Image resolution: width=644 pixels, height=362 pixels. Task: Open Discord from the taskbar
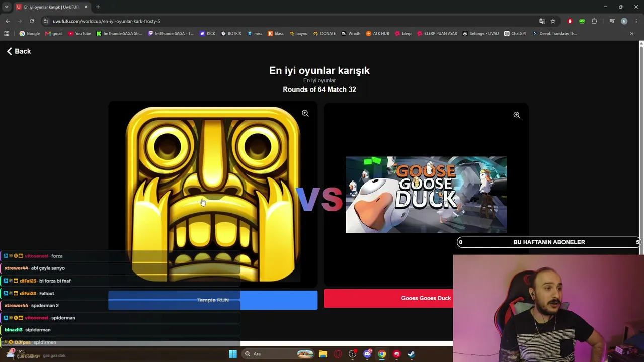(x=367, y=354)
